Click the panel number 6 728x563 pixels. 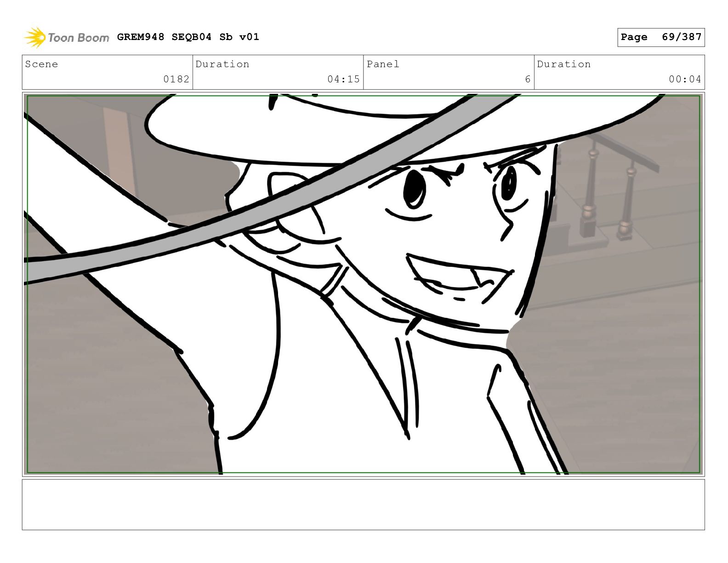[528, 79]
